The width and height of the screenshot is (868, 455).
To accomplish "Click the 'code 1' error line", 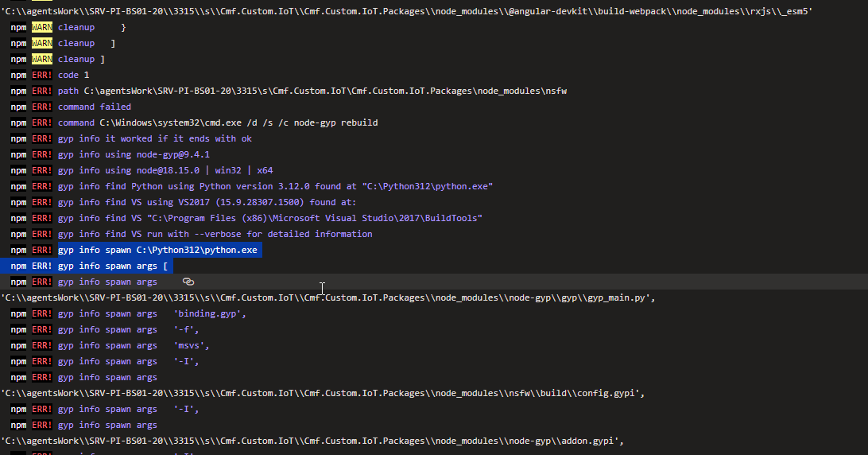I will 50,75.
